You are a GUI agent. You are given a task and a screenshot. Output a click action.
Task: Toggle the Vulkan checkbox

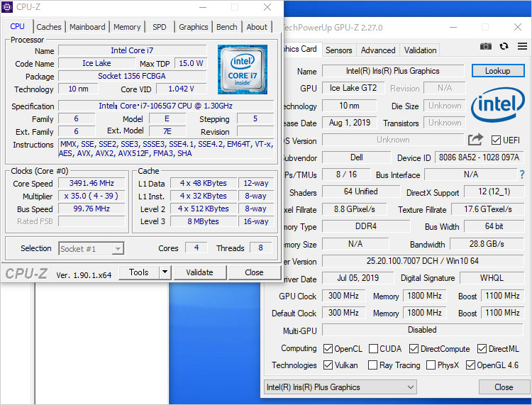[x=328, y=365]
